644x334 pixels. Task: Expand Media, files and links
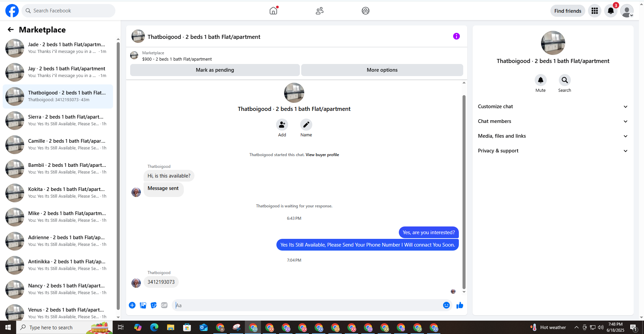coord(553,136)
